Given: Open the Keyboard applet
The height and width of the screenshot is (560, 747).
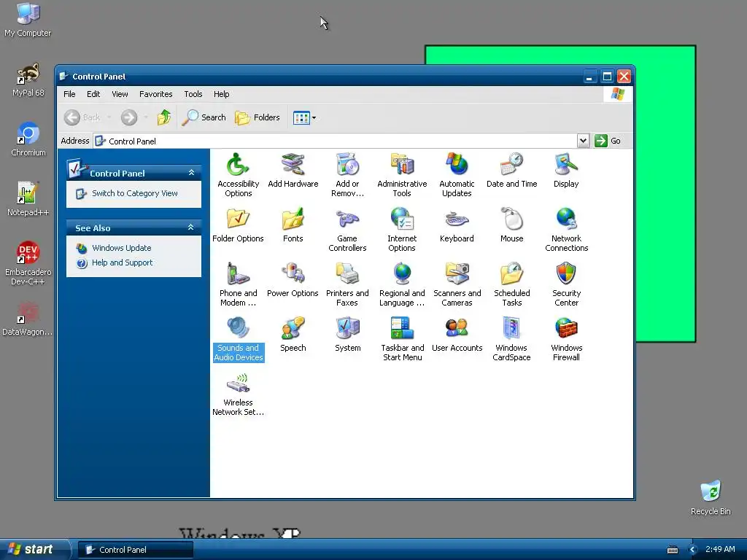Looking at the screenshot, I should 457,226.
